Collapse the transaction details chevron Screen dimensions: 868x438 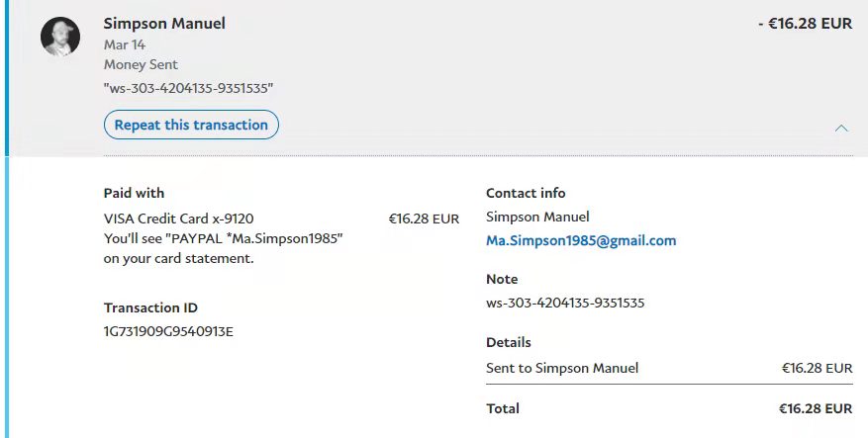841,128
